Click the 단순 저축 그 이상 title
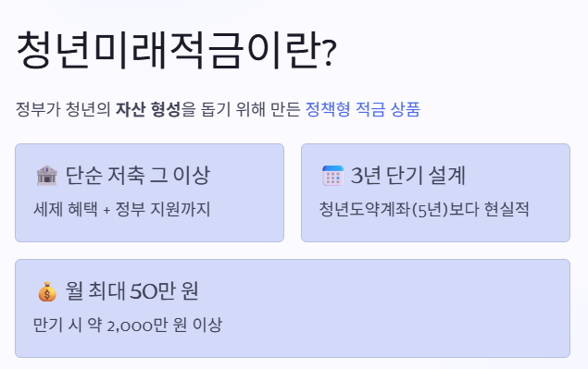Screen dimensions: 588x369 point(138,176)
